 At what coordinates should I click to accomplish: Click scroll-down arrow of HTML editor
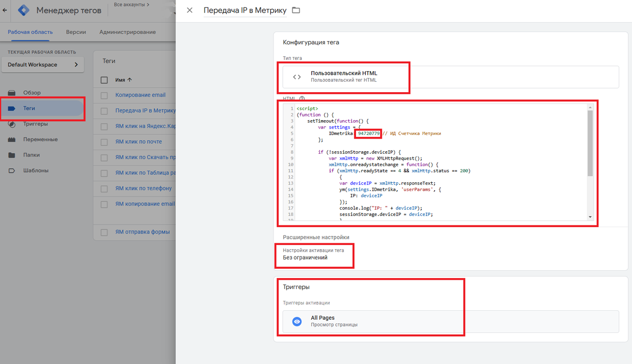click(x=590, y=217)
